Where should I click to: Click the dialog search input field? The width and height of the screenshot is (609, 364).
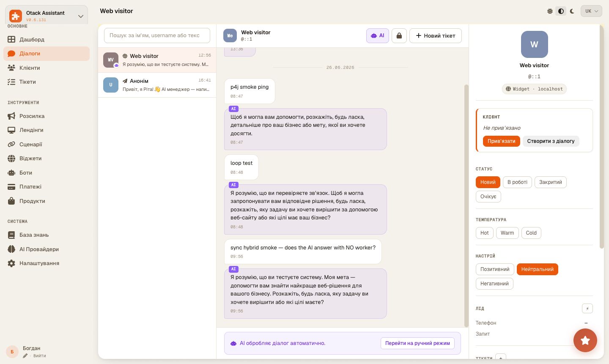coord(157,36)
